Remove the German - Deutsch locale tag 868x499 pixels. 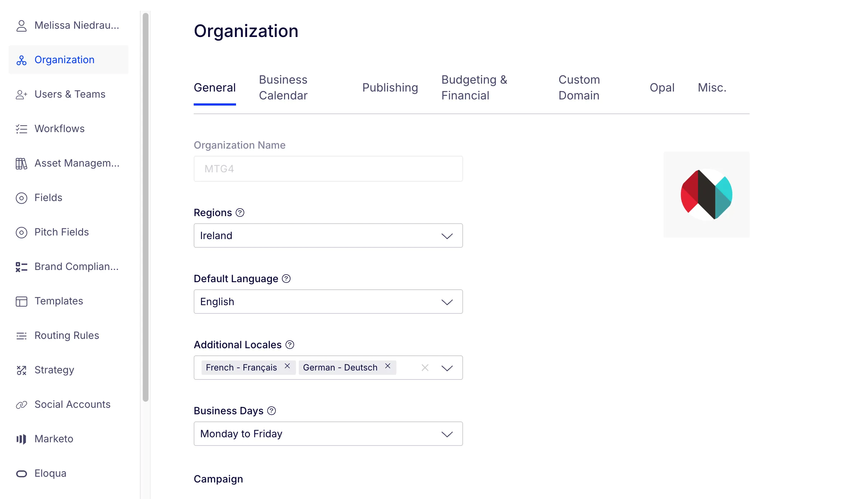coord(388,366)
